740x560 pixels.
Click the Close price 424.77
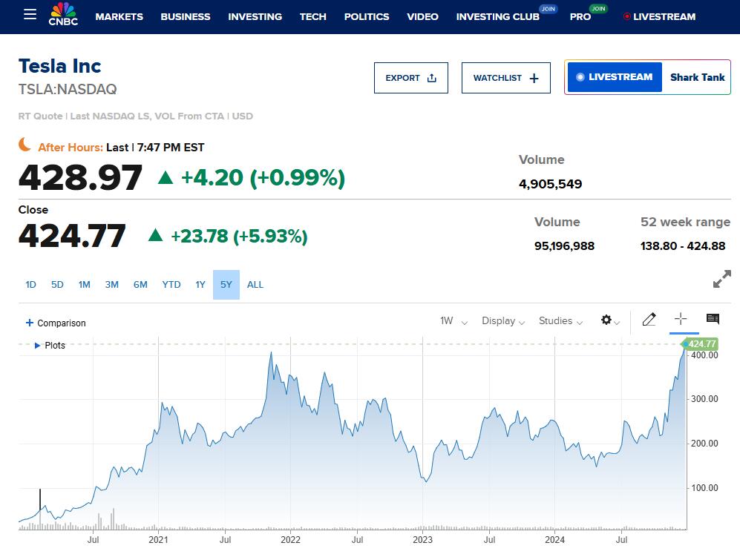(72, 236)
